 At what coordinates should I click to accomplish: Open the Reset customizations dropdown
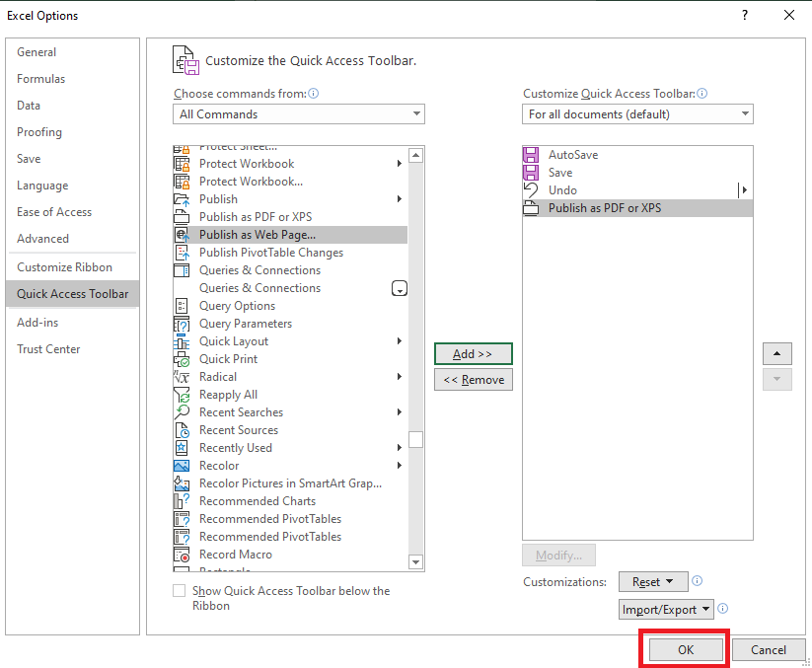pyautogui.click(x=653, y=581)
